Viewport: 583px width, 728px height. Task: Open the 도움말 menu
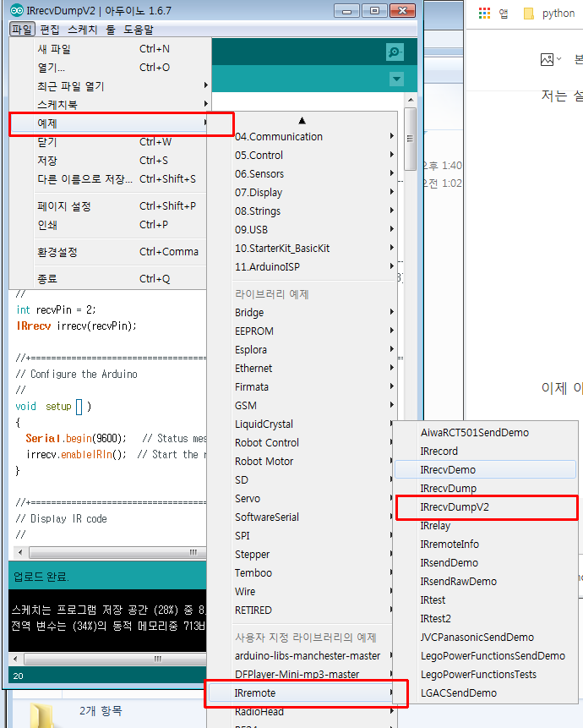[139, 30]
